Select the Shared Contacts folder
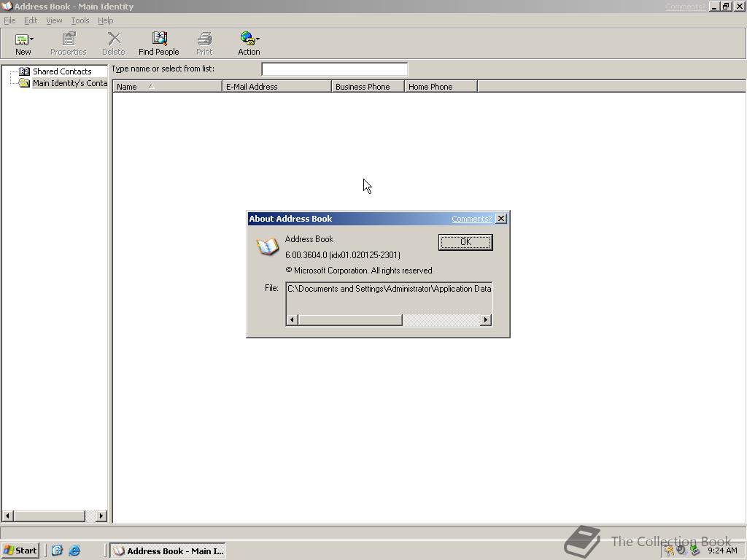The height and width of the screenshot is (560, 747). click(62, 71)
